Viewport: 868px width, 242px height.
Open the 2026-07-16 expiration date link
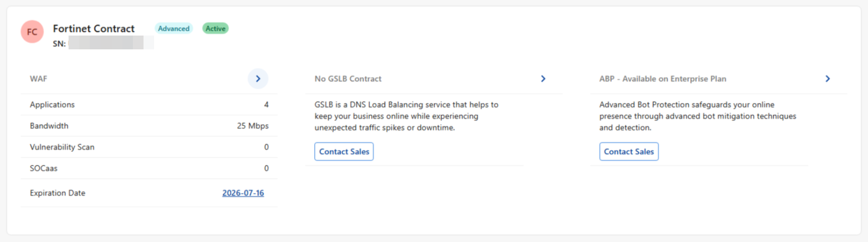coord(243,193)
